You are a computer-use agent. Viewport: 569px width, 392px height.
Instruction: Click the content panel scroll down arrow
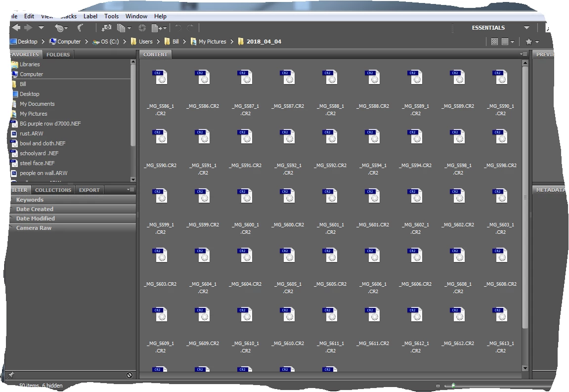[525, 368]
